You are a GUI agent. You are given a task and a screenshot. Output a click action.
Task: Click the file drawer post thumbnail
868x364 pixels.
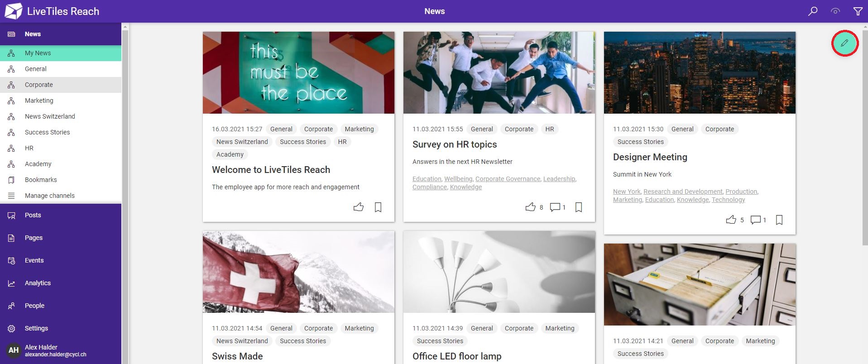point(700,284)
